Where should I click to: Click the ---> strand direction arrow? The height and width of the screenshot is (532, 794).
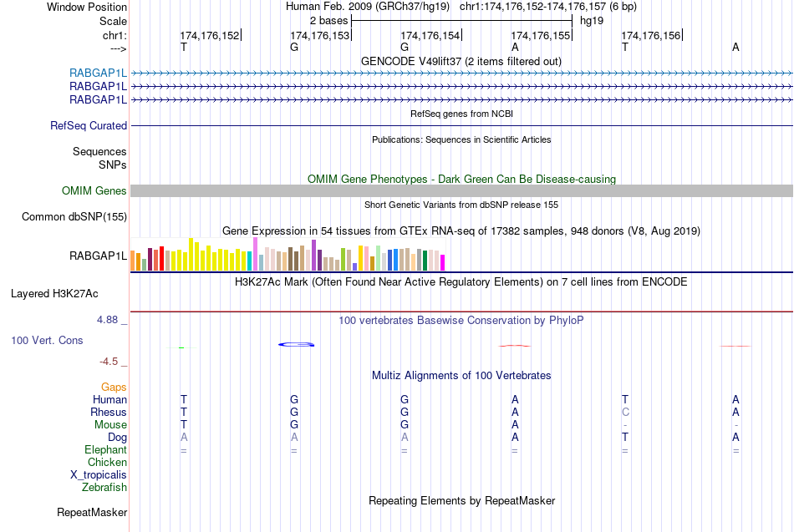pyautogui.click(x=118, y=48)
